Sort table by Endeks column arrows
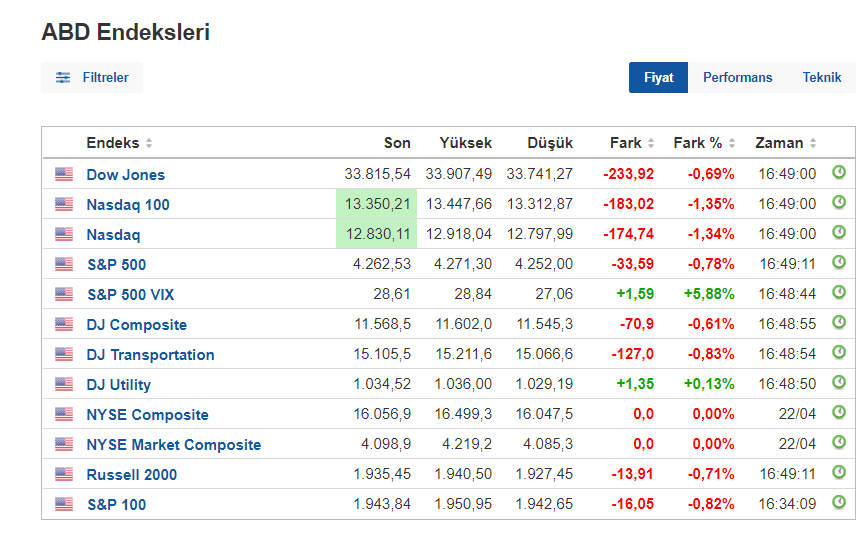The height and width of the screenshot is (533, 867). pos(149,144)
